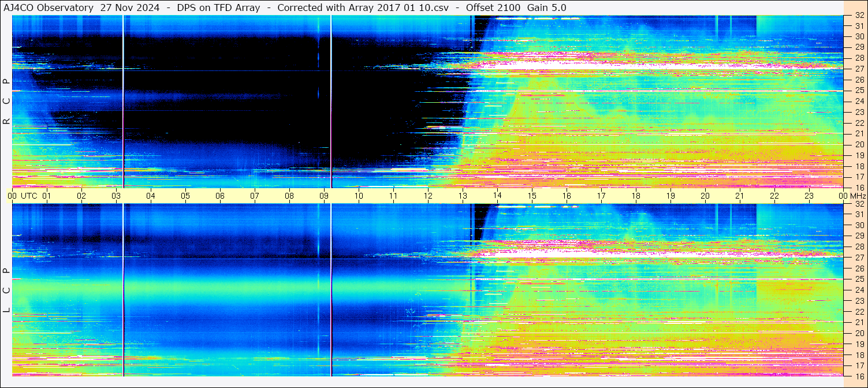
Task: Click lower panel frequency label '19'
Action: [x=859, y=344]
